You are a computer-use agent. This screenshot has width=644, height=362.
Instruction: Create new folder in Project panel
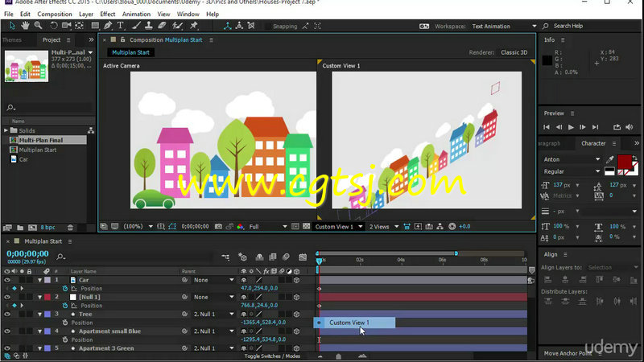click(x=20, y=228)
